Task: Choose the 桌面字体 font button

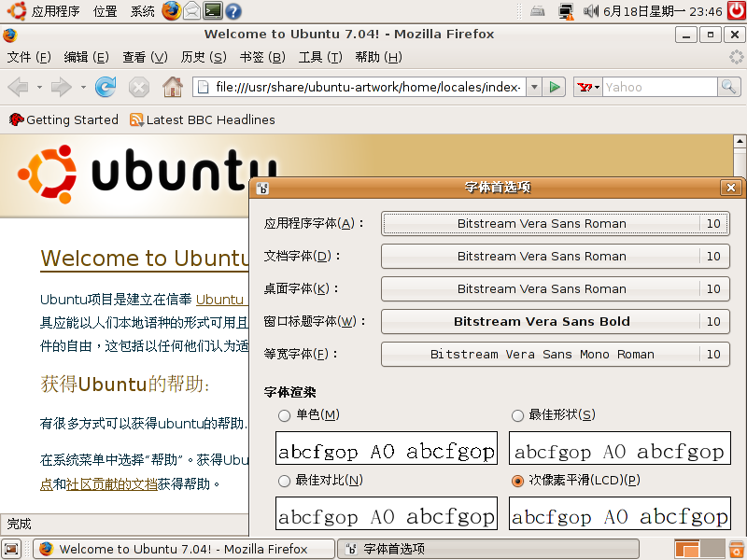Action: tap(556, 289)
